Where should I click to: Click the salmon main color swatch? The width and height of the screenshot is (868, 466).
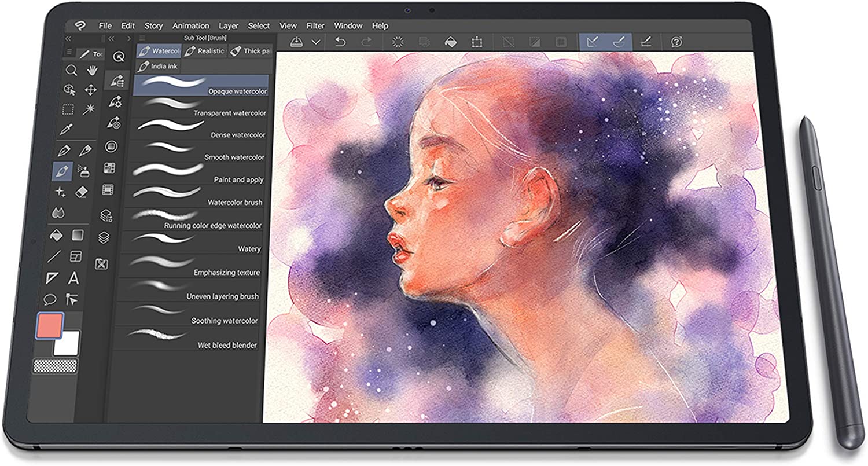point(50,325)
